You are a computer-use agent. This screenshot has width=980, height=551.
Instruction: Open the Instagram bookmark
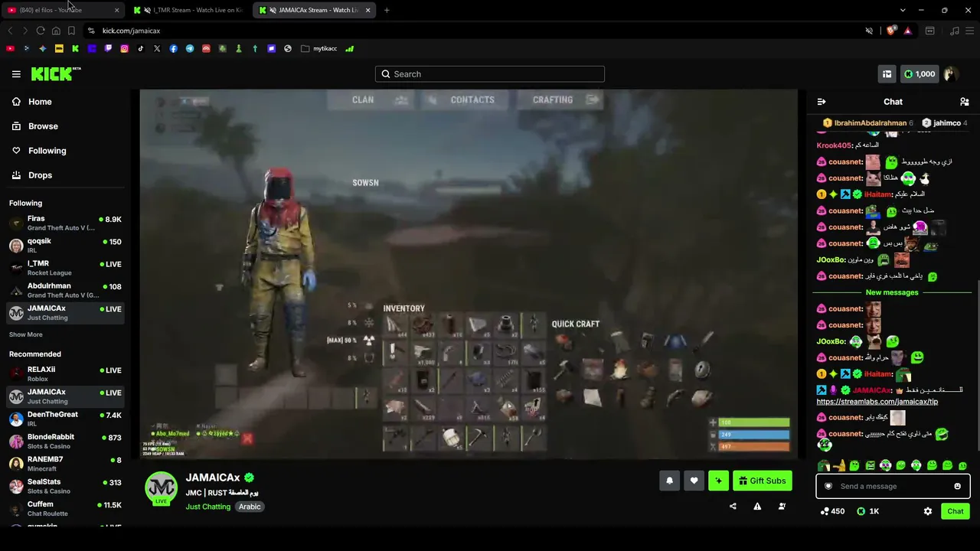tap(124, 48)
